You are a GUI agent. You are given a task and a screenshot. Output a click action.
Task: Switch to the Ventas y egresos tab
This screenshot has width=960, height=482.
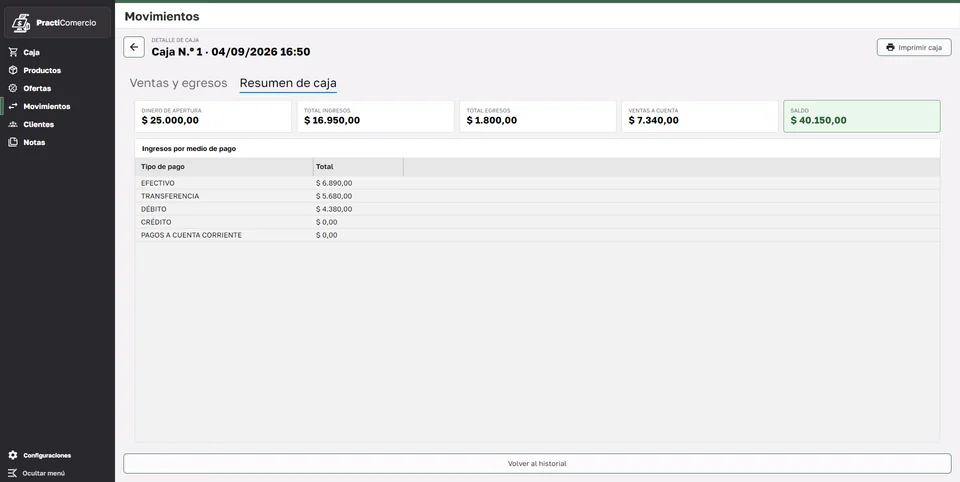178,83
